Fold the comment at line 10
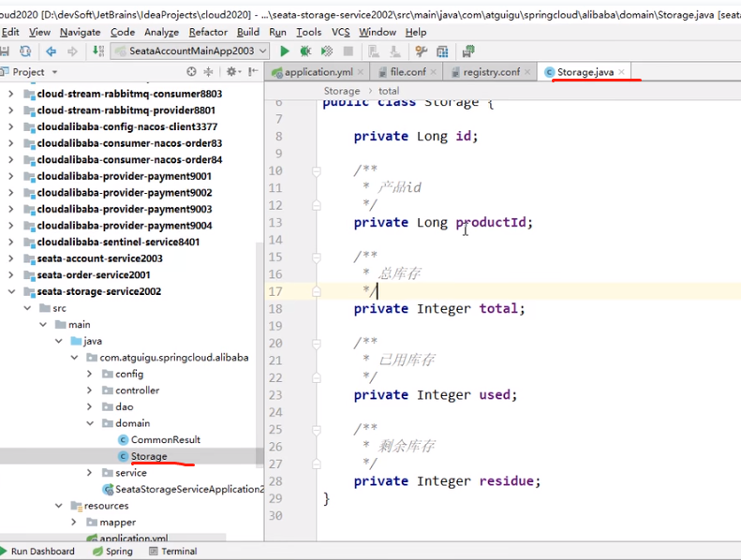This screenshot has height=560, width=741. (x=316, y=170)
